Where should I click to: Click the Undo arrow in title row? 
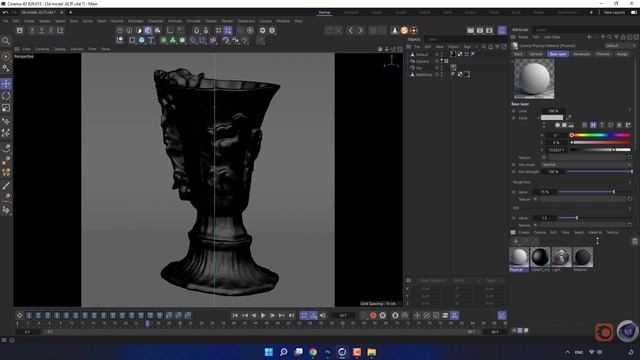[5, 12]
